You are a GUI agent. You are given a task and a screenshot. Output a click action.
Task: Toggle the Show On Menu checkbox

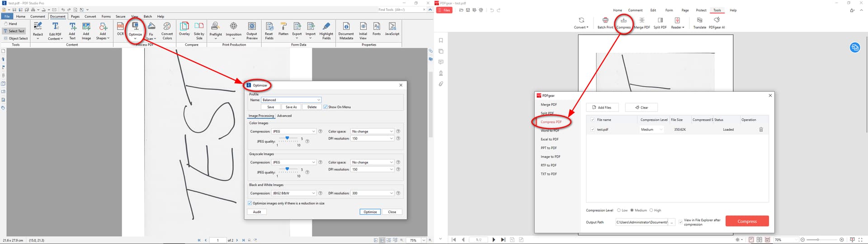tap(325, 107)
